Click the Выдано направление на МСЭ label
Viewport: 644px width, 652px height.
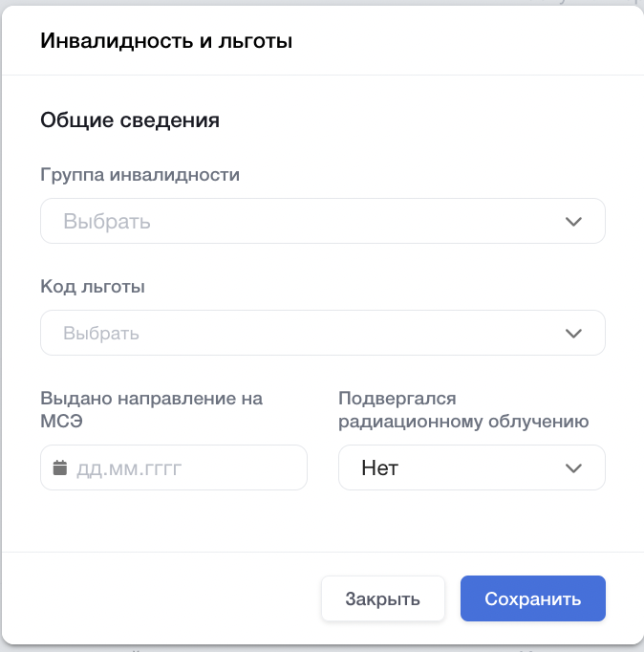[151, 409]
